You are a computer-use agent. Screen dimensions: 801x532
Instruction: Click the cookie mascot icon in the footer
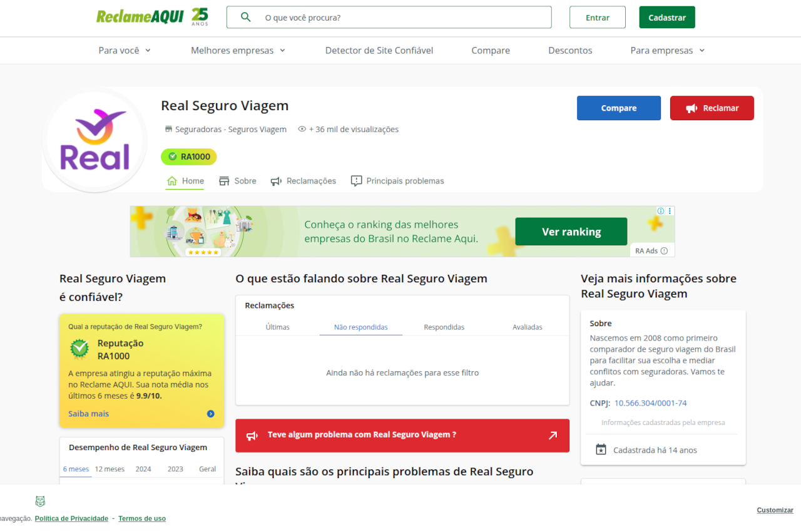[40, 501]
